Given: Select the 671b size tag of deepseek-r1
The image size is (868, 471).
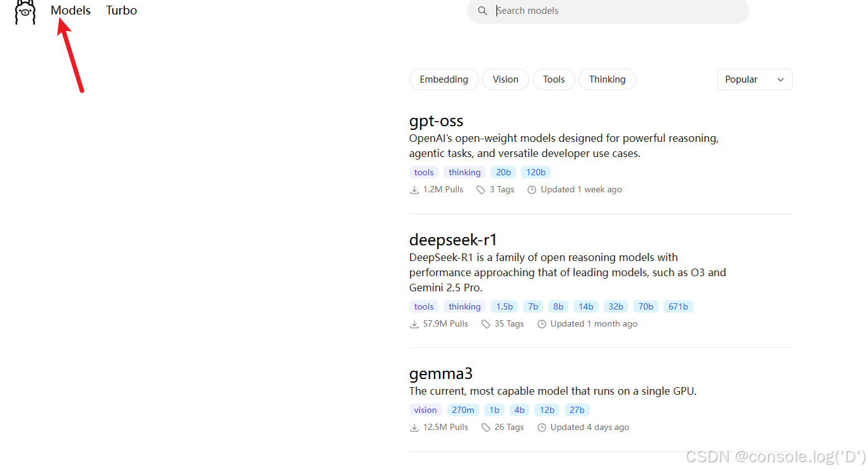Looking at the screenshot, I should [678, 306].
